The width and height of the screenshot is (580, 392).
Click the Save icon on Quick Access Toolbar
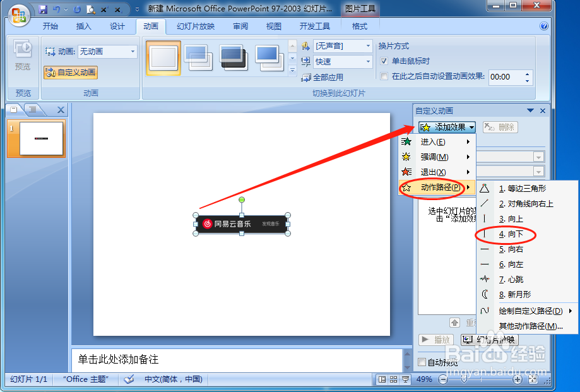click(x=42, y=8)
